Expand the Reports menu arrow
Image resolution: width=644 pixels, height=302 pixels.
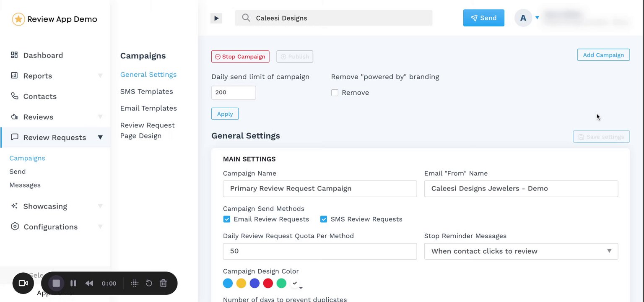click(100, 76)
